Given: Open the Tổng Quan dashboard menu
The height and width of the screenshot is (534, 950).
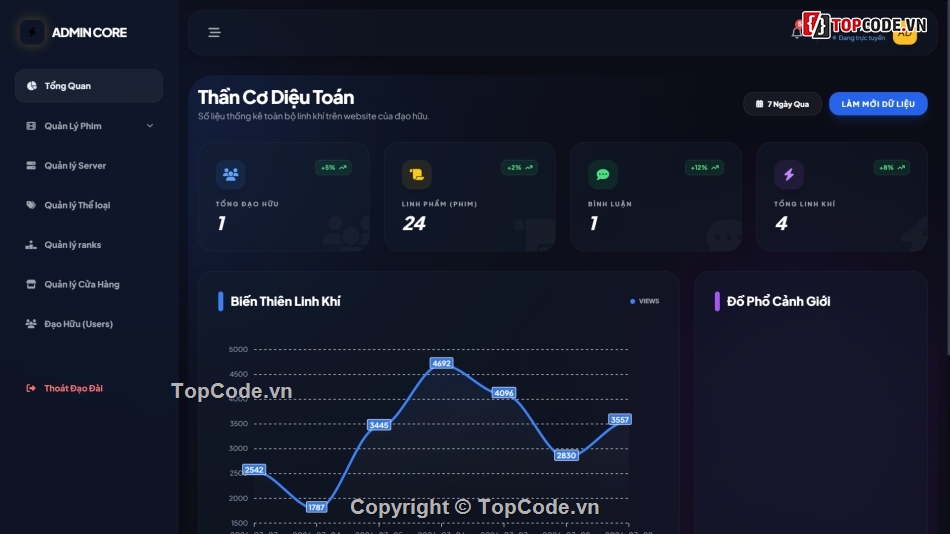Looking at the screenshot, I should point(88,85).
